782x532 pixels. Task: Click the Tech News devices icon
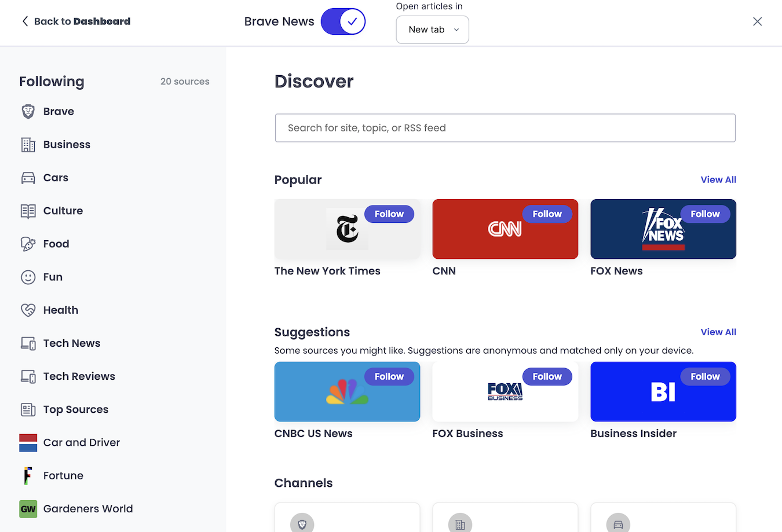click(28, 343)
